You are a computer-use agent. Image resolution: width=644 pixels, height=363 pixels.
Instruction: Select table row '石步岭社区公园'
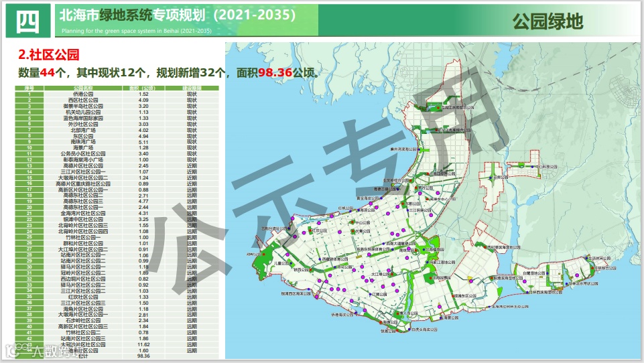tap(117, 321)
